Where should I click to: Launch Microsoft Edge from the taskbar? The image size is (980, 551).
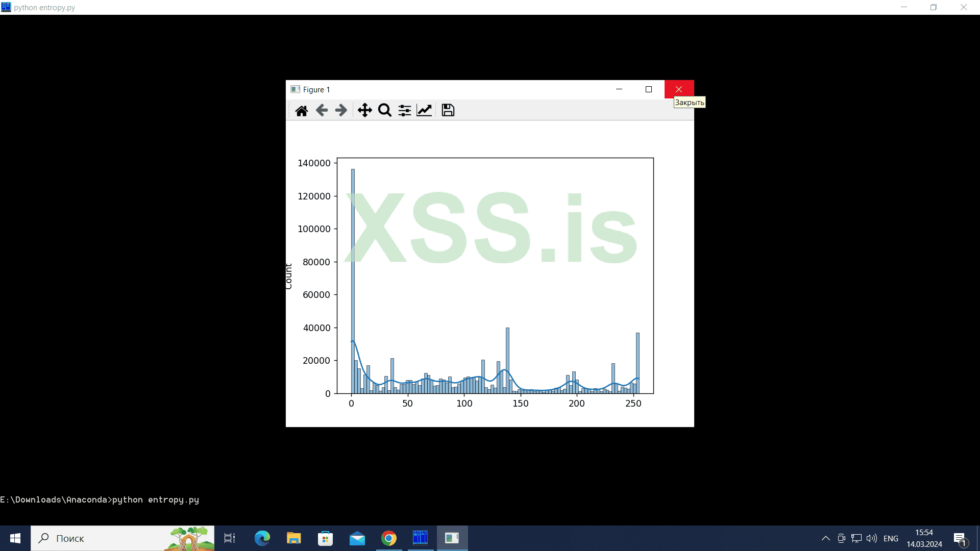[262, 538]
